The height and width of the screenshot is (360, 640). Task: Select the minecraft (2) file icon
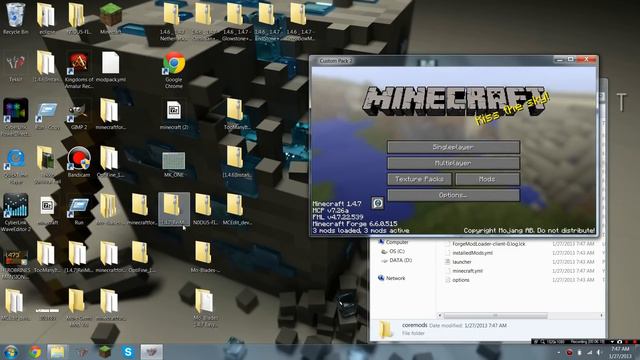[174, 114]
